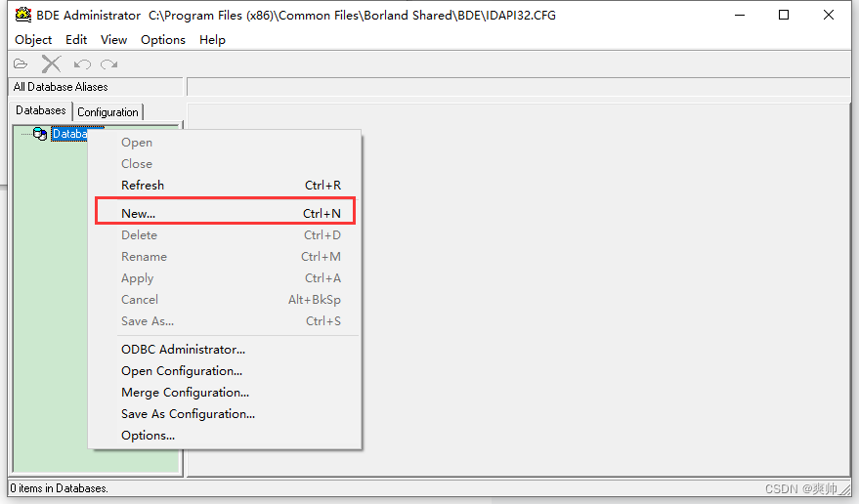Click the Databases tree node icon
Screen dimensions: 859x504
tap(40, 134)
